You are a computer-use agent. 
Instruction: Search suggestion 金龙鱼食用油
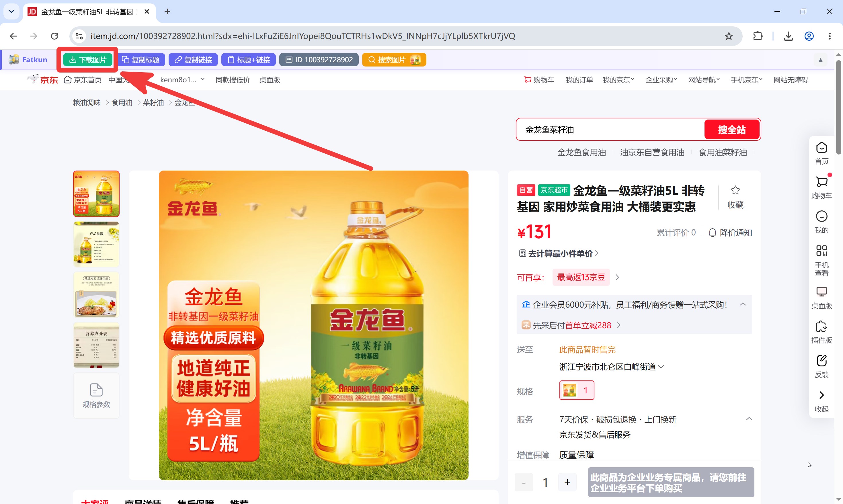click(x=581, y=153)
